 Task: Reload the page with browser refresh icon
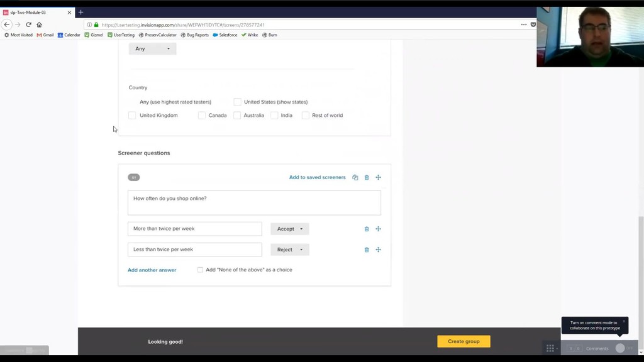point(28,25)
